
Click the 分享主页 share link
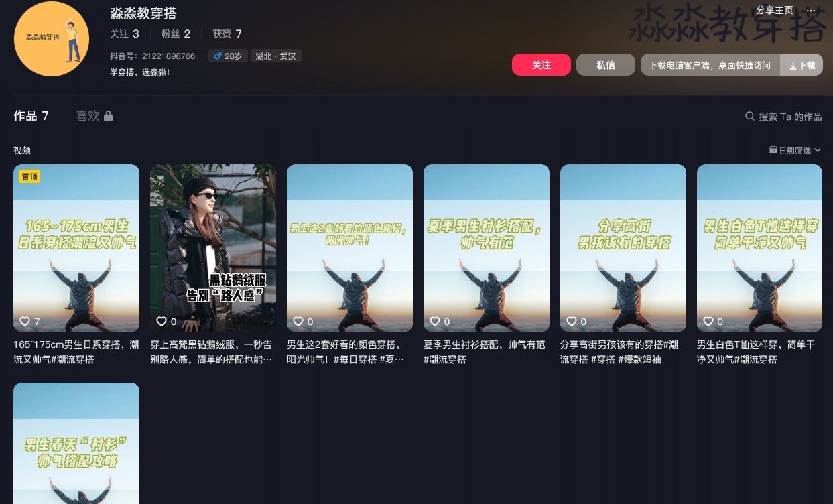tap(775, 11)
